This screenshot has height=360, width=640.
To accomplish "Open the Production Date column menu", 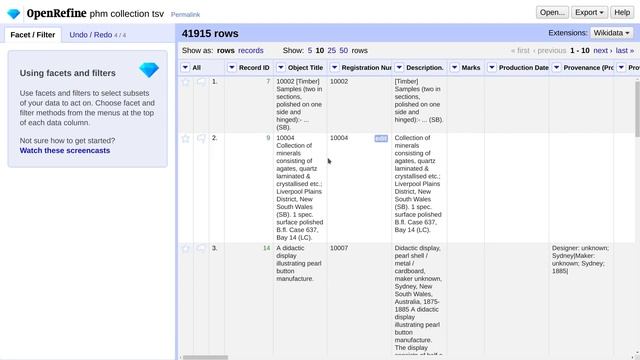I will tap(492, 67).
